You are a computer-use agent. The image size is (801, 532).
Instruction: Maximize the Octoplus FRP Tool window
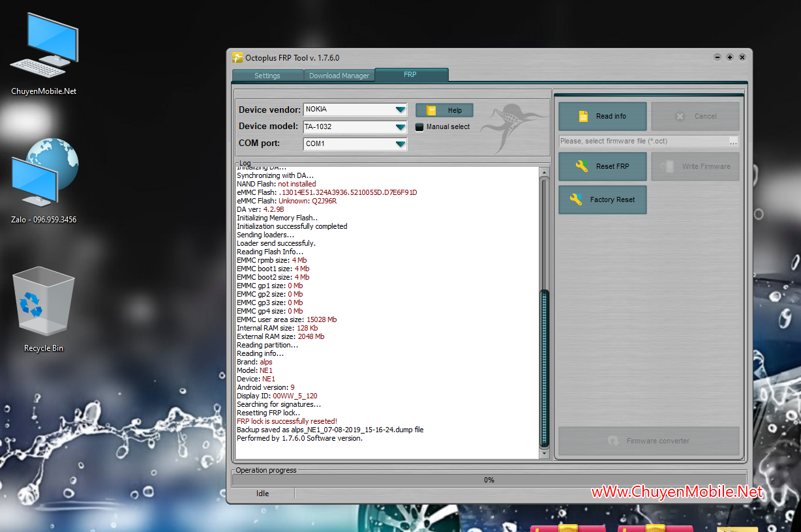(x=730, y=57)
